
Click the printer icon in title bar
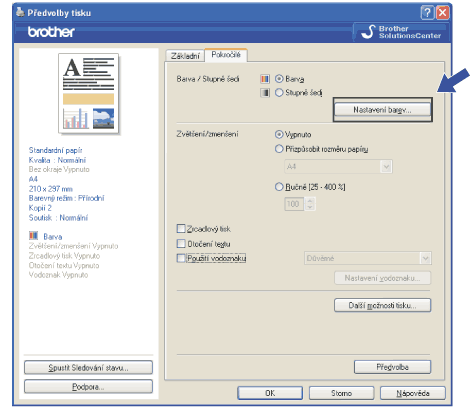click(20, 12)
